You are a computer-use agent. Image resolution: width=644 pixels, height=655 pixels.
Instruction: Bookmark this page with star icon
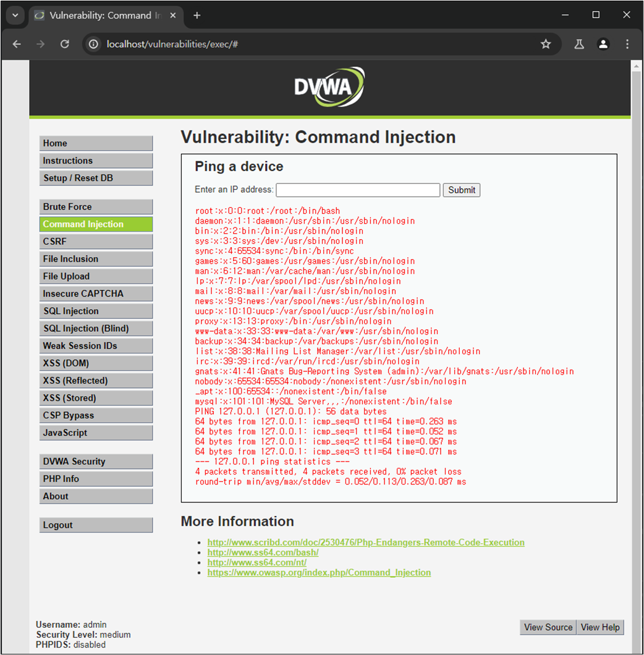tap(546, 44)
